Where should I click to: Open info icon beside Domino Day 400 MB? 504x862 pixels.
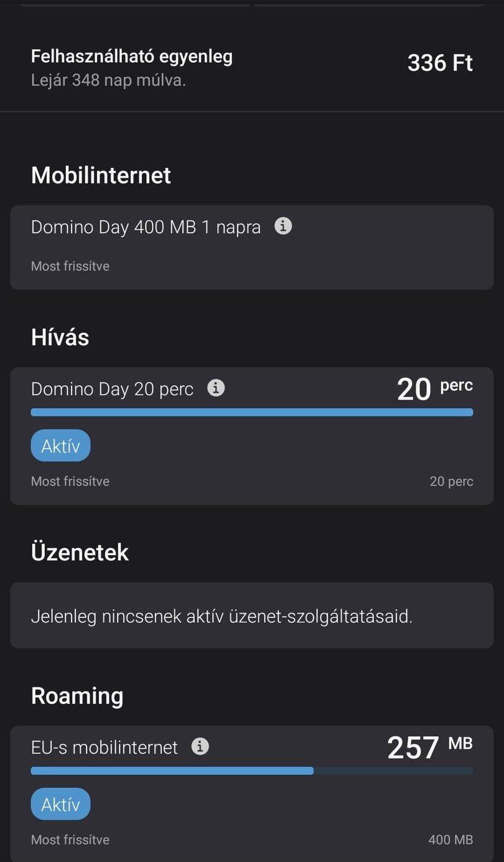tap(283, 227)
